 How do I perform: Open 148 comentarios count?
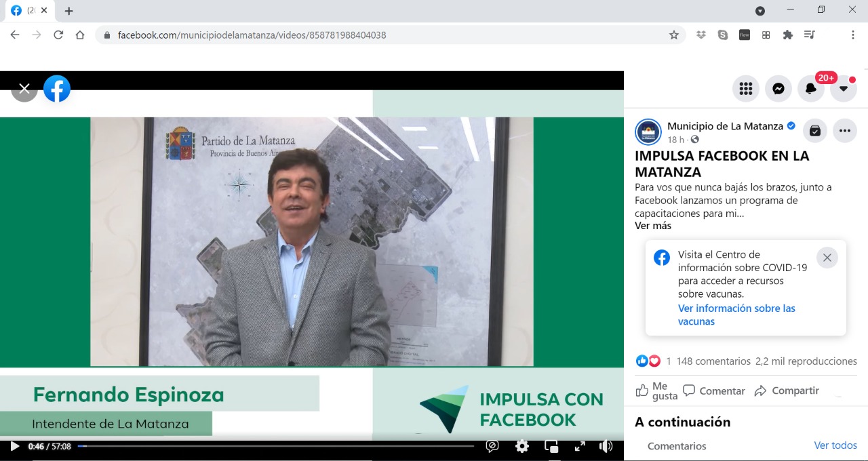coord(713,361)
